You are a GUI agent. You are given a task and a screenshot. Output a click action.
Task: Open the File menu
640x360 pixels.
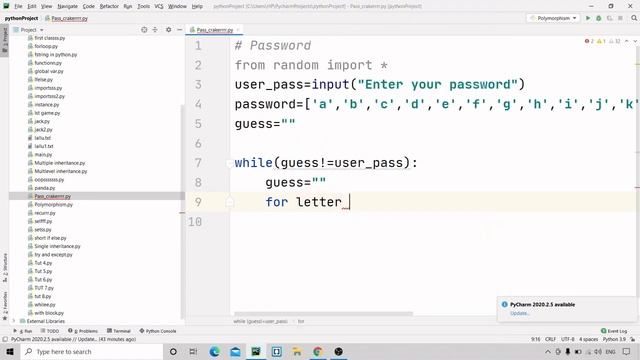18,6
